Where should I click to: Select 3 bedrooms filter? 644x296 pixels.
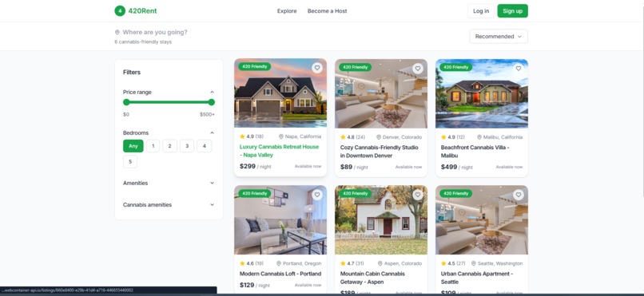pyautogui.click(x=187, y=146)
